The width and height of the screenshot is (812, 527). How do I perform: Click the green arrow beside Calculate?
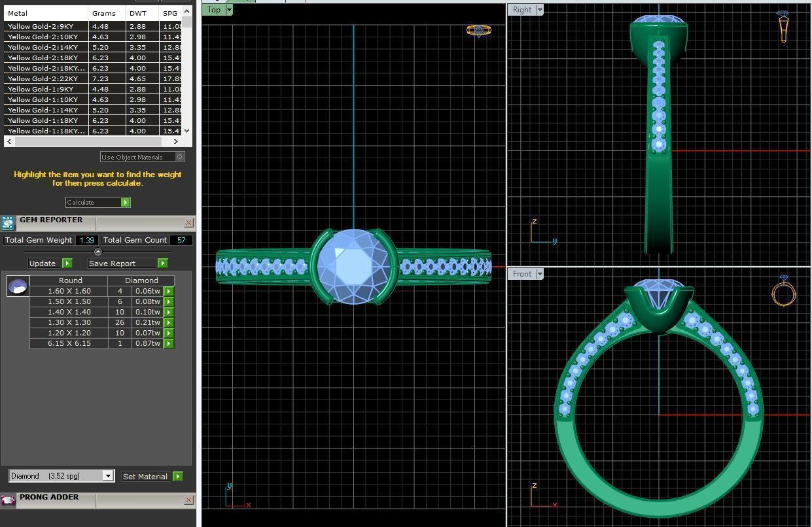point(125,203)
